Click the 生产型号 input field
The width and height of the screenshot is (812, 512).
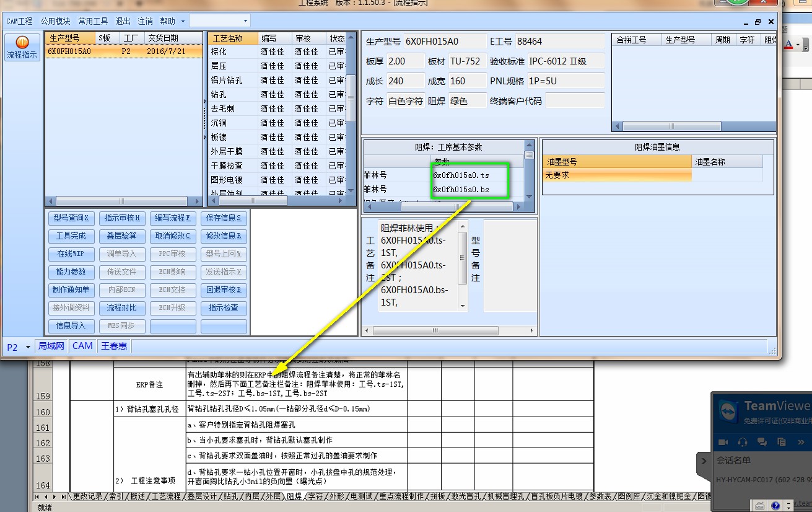[x=445, y=42]
